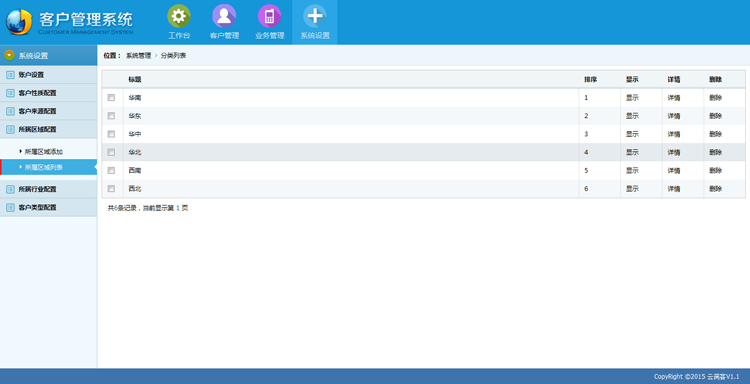Image resolution: width=750 pixels, height=384 pixels.
Task: Click 显示 link in the 华中 row
Action: pyautogui.click(x=632, y=134)
